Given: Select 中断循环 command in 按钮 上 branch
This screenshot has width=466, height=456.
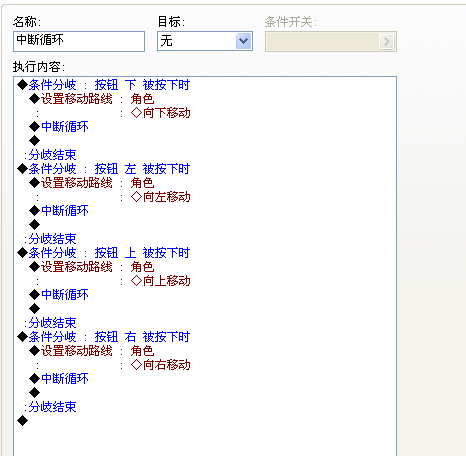Looking at the screenshot, I should (59, 295).
